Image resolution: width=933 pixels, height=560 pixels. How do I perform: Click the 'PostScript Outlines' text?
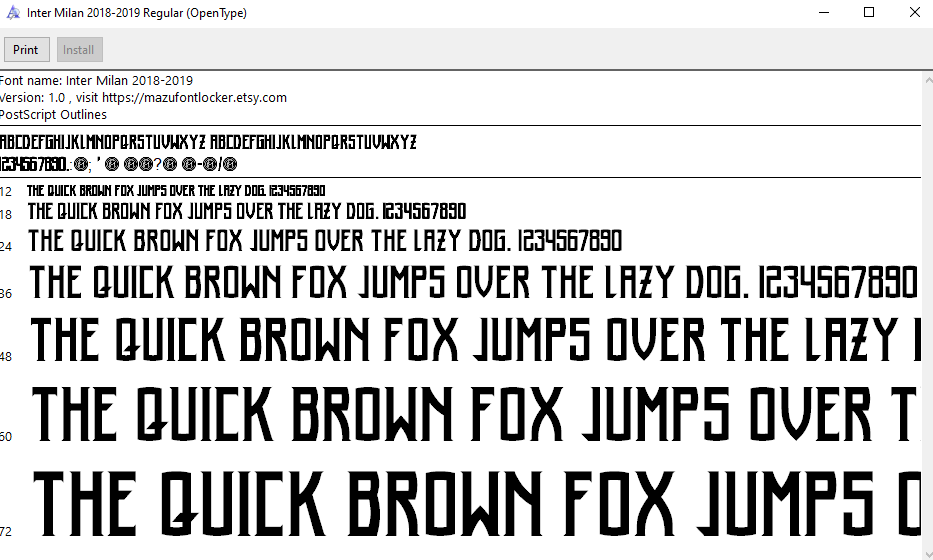[54, 115]
